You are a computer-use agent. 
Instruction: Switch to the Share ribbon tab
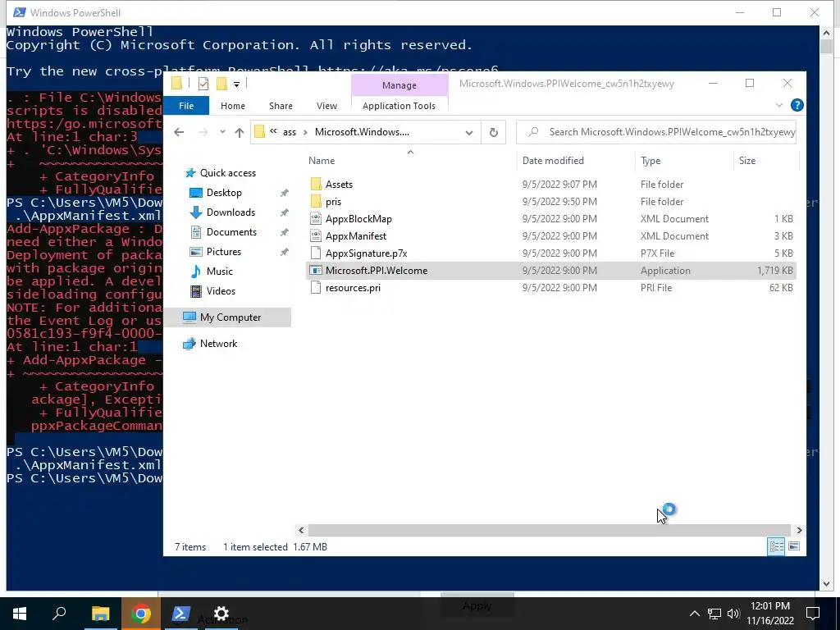[x=281, y=106]
